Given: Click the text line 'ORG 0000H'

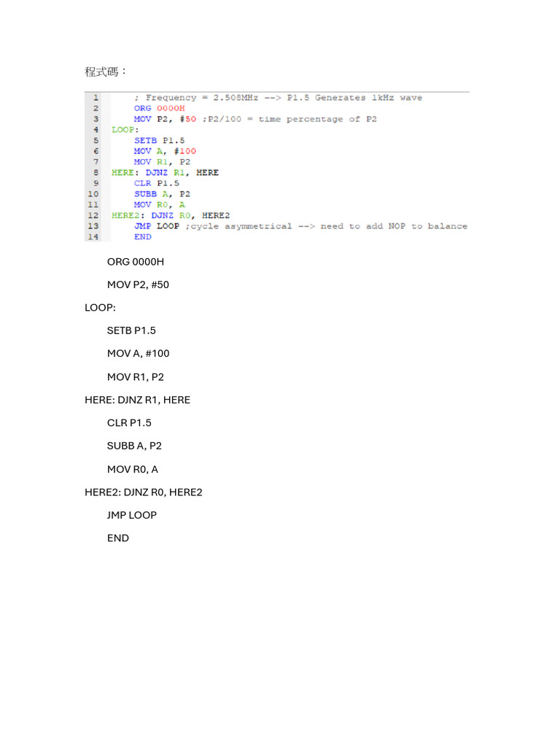Looking at the screenshot, I should point(135,262).
